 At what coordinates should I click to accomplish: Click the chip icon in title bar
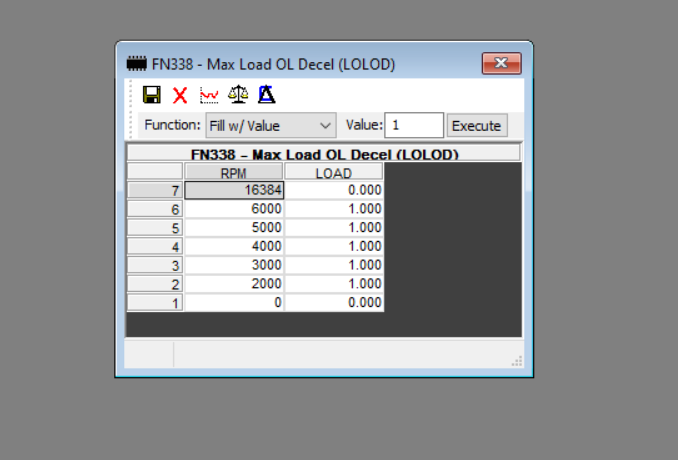[x=137, y=64]
